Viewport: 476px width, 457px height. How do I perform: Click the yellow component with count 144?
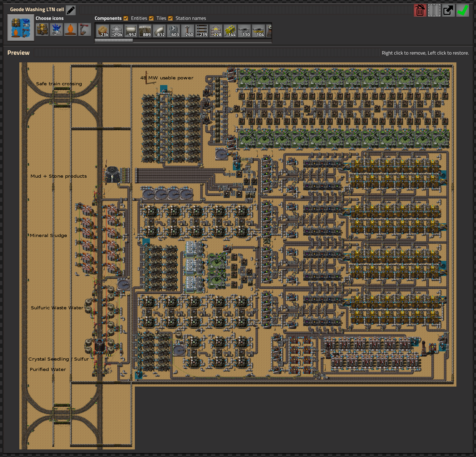[x=230, y=31]
